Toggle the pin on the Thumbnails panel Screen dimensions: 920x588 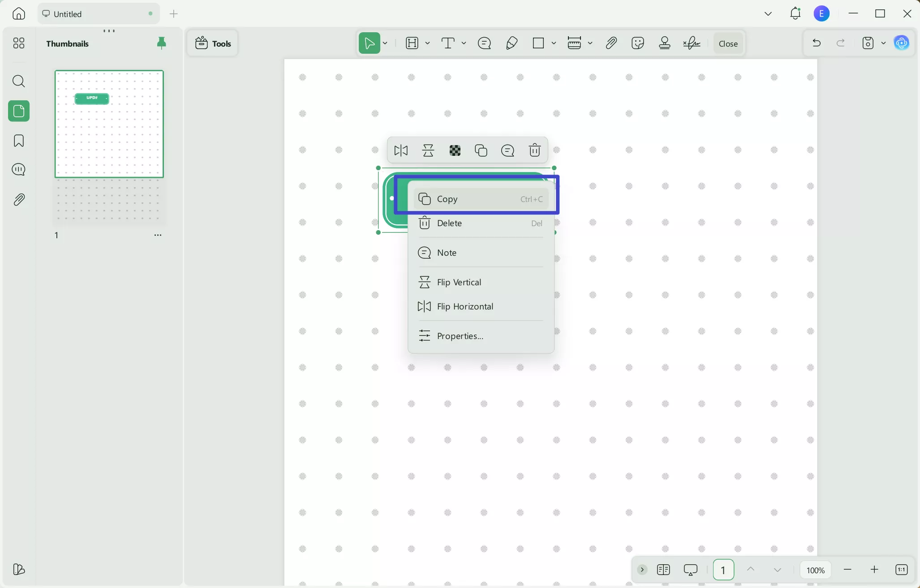point(162,43)
